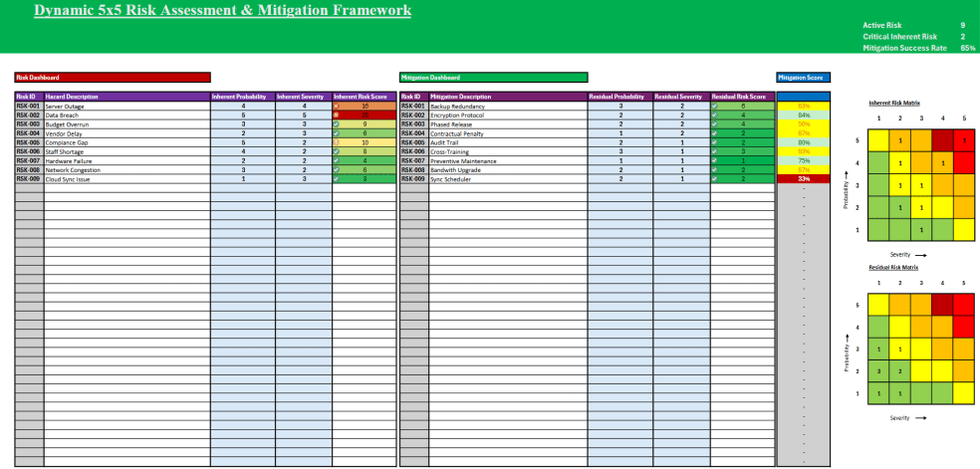Select the 84% mitigation score cell
Image resolution: width=980 pixels, height=469 pixels.
tap(803, 116)
